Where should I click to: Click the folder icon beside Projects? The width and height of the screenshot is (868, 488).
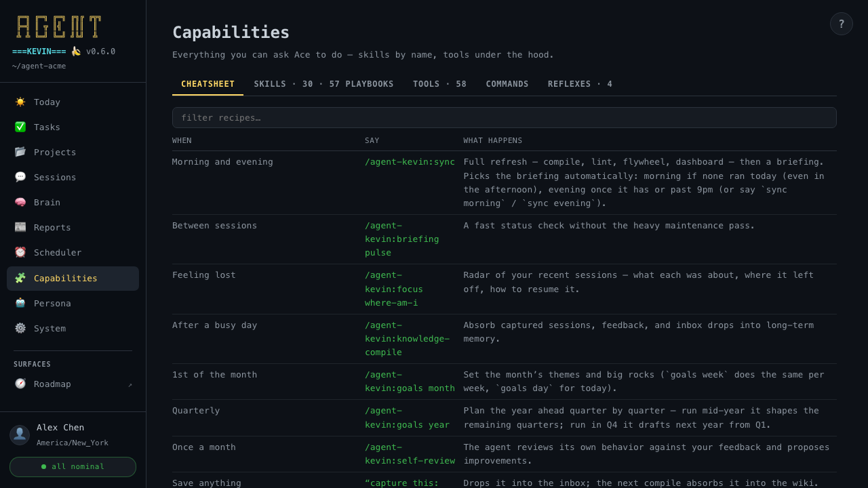click(20, 152)
